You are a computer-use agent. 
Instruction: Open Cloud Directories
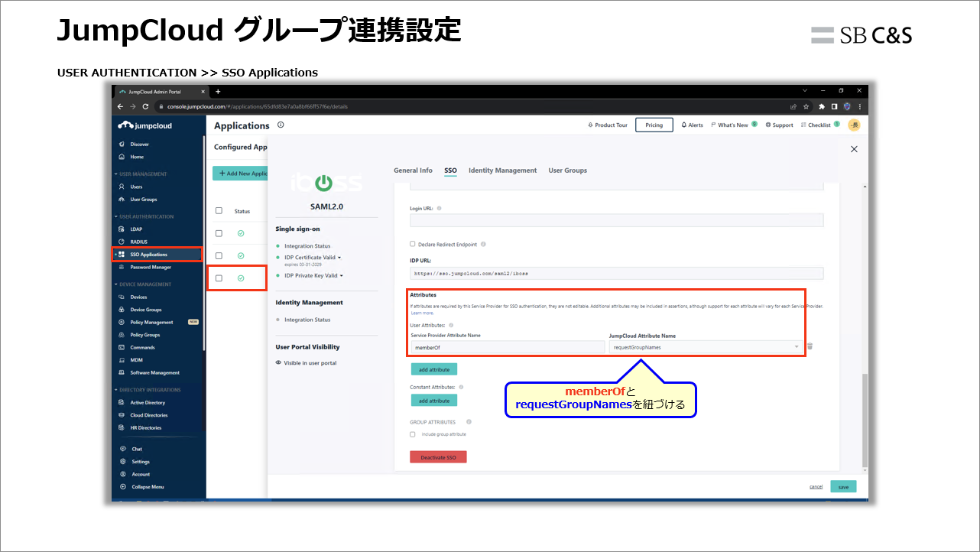coord(148,415)
